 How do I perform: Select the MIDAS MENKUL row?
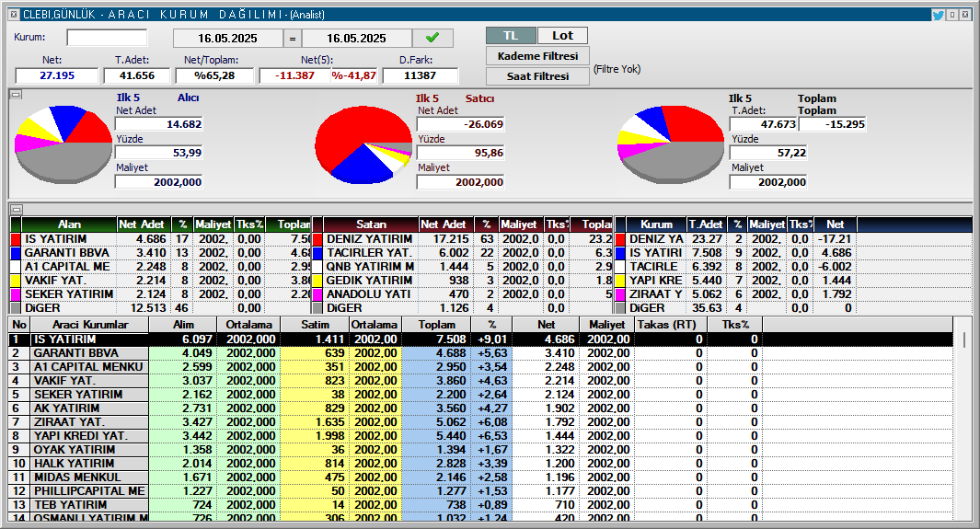click(x=480, y=477)
